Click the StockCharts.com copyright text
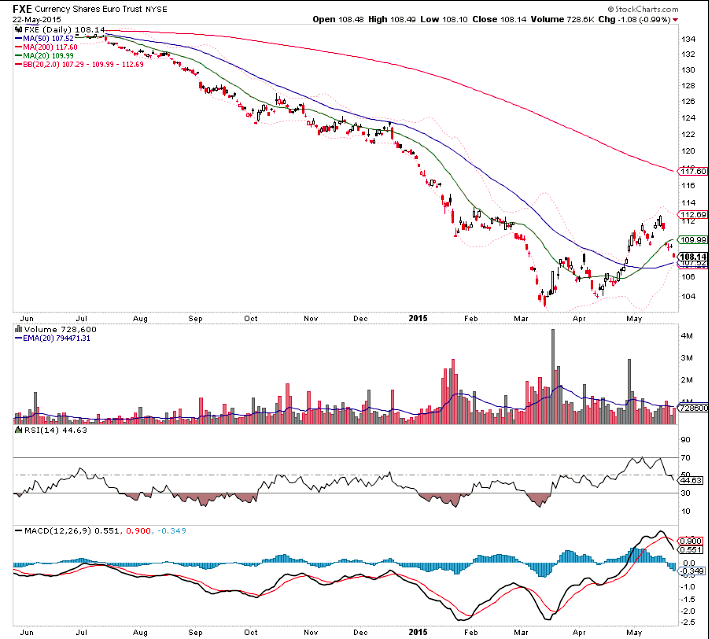 [x=643, y=9]
